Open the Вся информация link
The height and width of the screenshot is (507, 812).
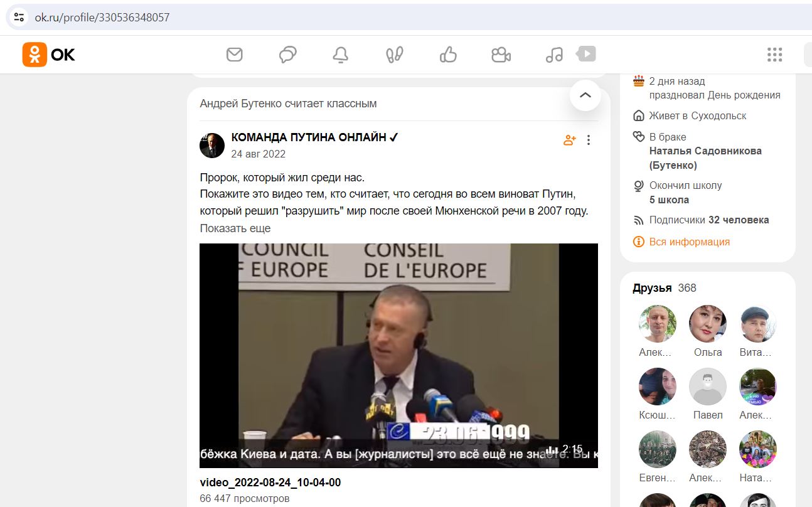click(689, 242)
